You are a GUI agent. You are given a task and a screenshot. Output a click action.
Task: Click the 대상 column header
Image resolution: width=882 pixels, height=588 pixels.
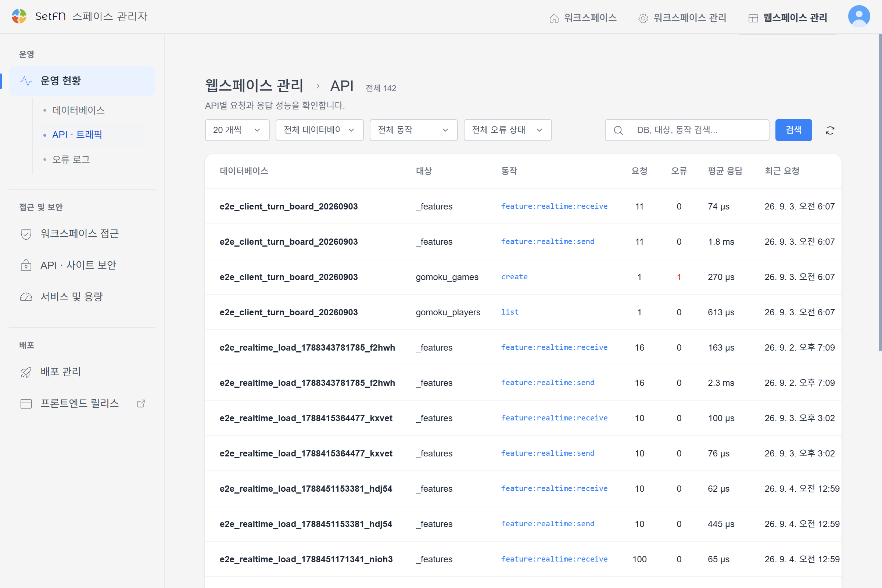point(424,171)
